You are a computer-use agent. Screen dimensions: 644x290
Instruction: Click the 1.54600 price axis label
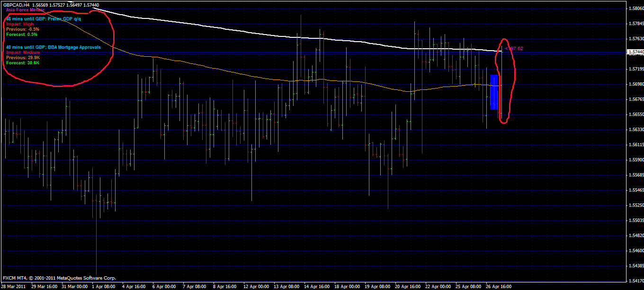pyautogui.click(x=635, y=250)
